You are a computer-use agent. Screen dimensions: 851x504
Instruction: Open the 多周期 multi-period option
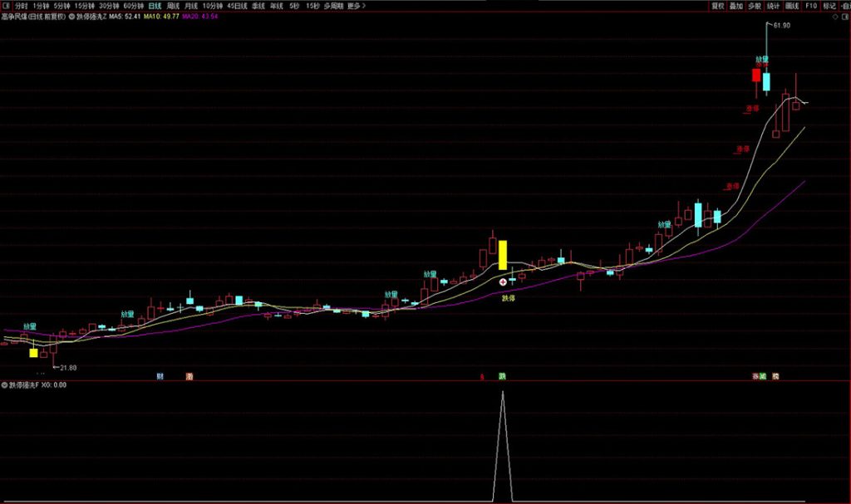coord(332,5)
